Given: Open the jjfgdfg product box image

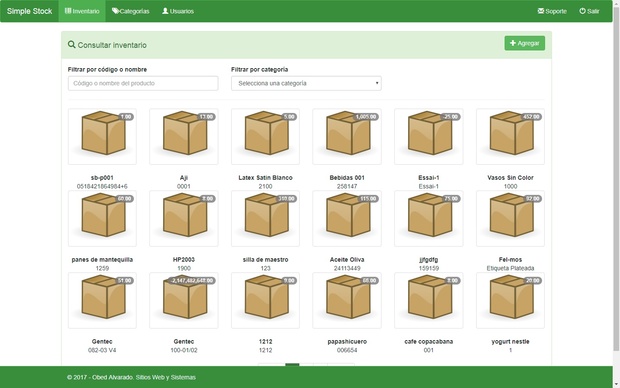Looking at the screenshot, I should tap(429, 218).
